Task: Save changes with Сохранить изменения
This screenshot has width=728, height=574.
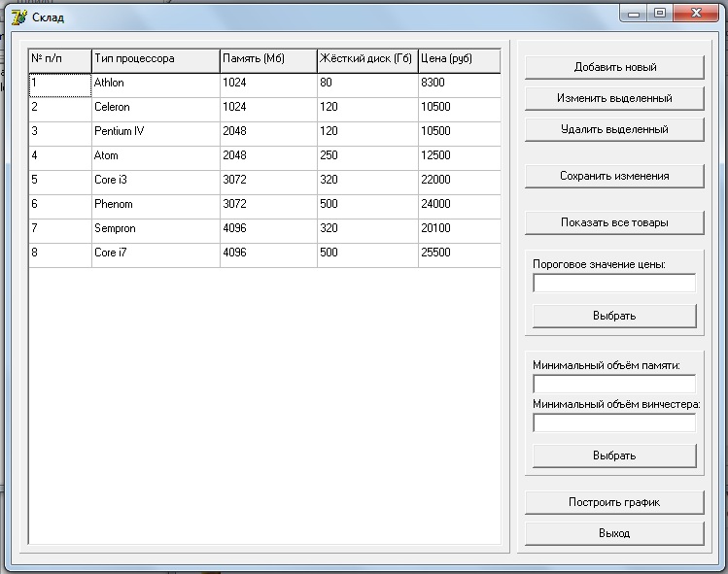Action: tap(614, 176)
